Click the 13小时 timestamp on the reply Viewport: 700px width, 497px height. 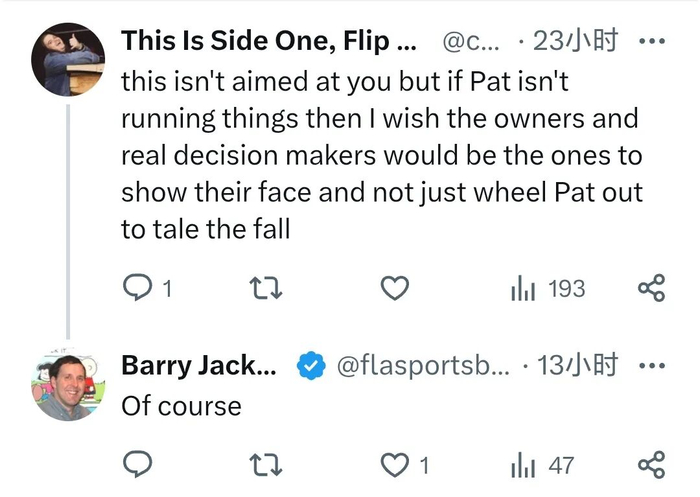577,366
